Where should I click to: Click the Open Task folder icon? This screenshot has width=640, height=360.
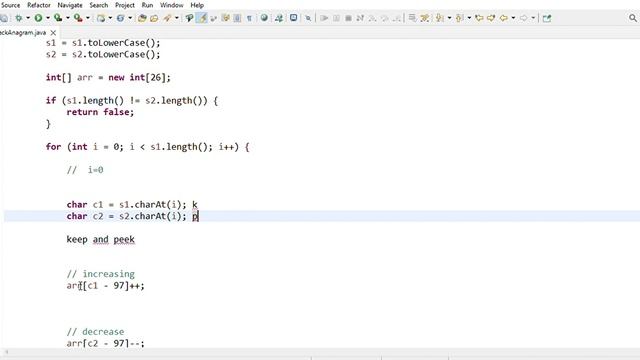[154, 18]
